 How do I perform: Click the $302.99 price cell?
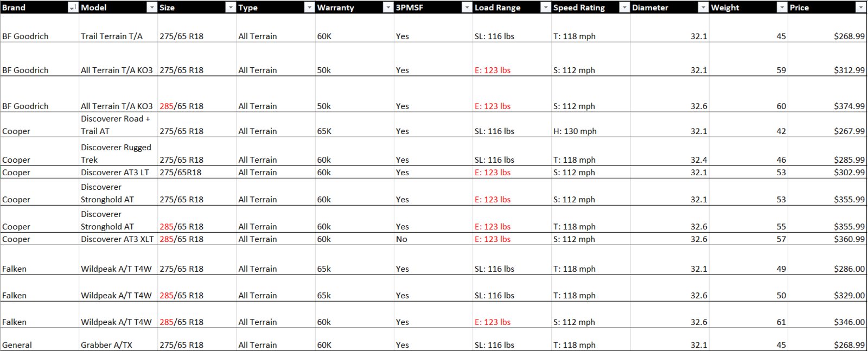[x=827, y=172]
